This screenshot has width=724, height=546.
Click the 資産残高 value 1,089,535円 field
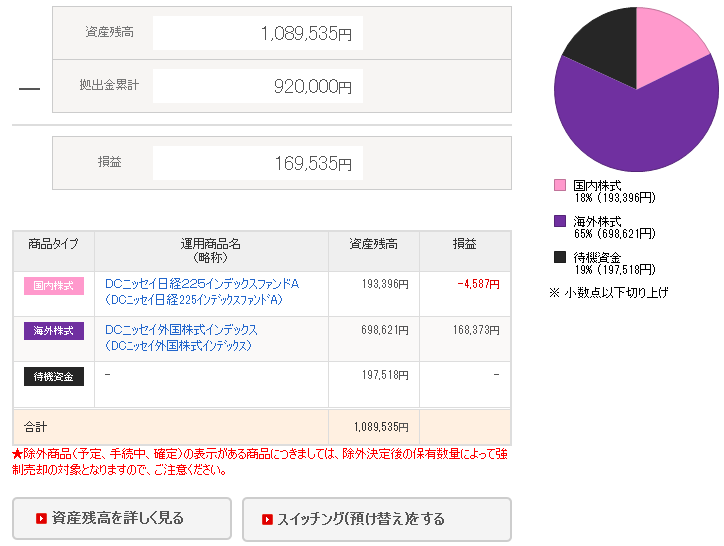coord(258,33)
